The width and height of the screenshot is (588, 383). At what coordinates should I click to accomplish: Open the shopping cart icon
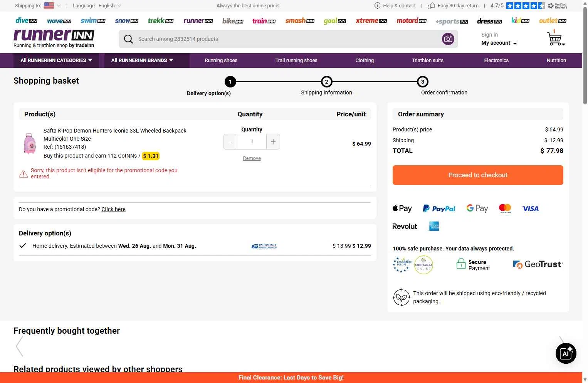tap(555, 38)
